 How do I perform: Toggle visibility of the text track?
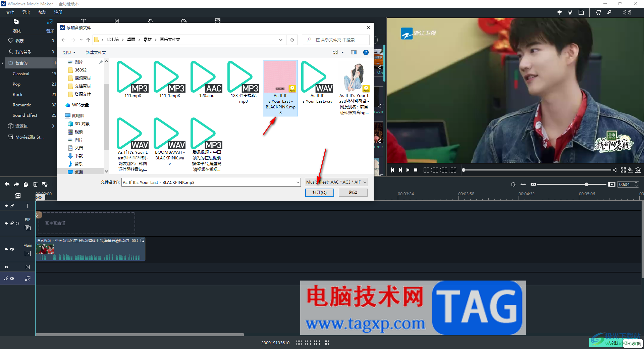pos(6,206)
